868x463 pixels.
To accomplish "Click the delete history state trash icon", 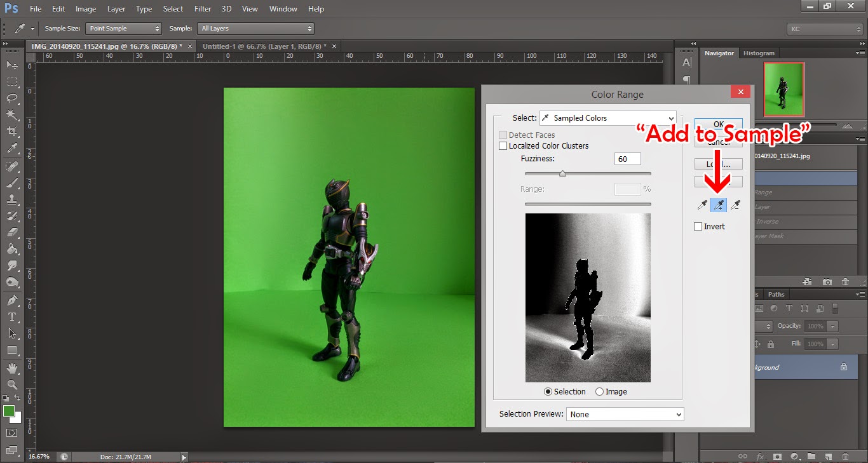I will pyautogui.click(x=845, y=281).
